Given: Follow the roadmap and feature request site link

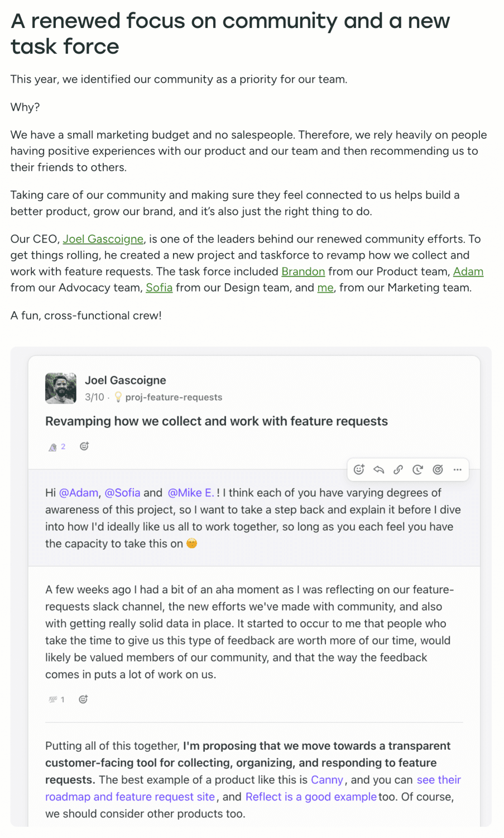Looking at the screenshot, I should pyautogui.click(x=129, y=797).
